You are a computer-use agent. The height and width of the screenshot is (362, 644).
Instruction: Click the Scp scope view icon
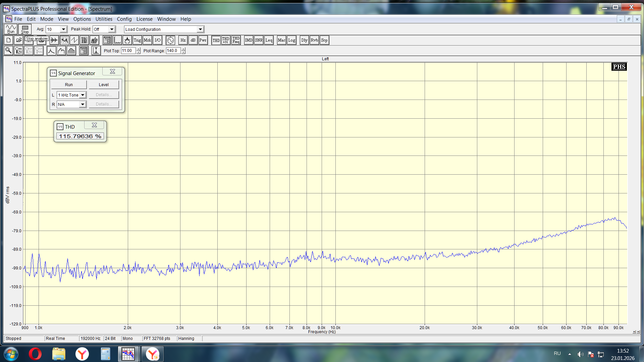click(x=324, y=41)
